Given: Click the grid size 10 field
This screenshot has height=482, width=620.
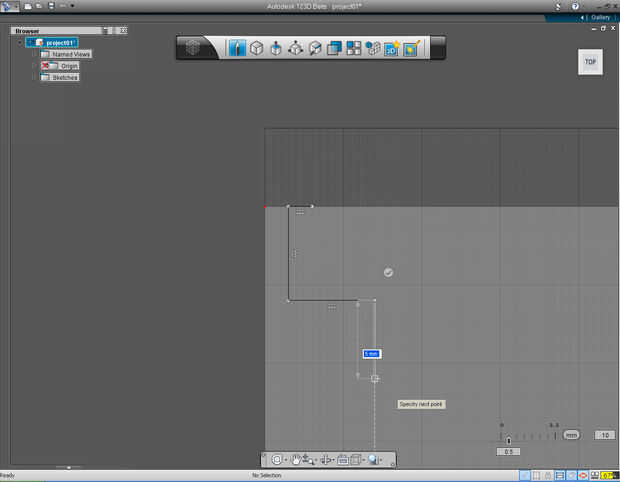Looking at the screenshot, I should point(605,435).
